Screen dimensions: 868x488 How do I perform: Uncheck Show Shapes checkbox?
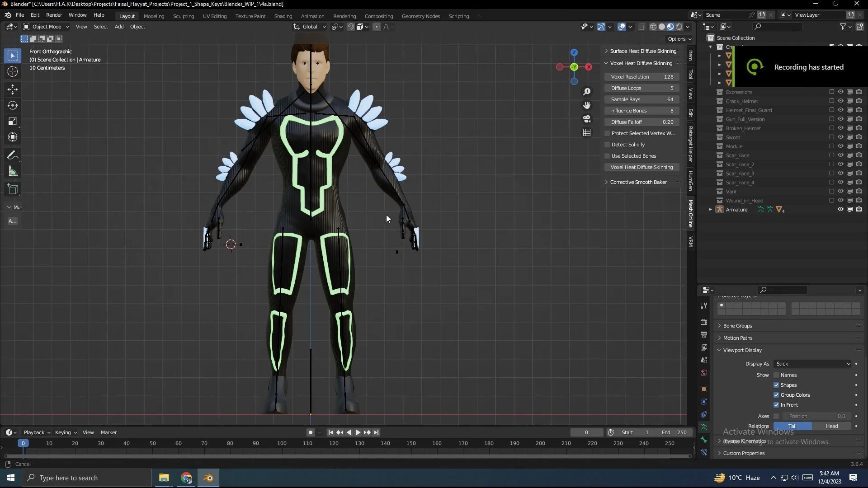coord(776,385)
